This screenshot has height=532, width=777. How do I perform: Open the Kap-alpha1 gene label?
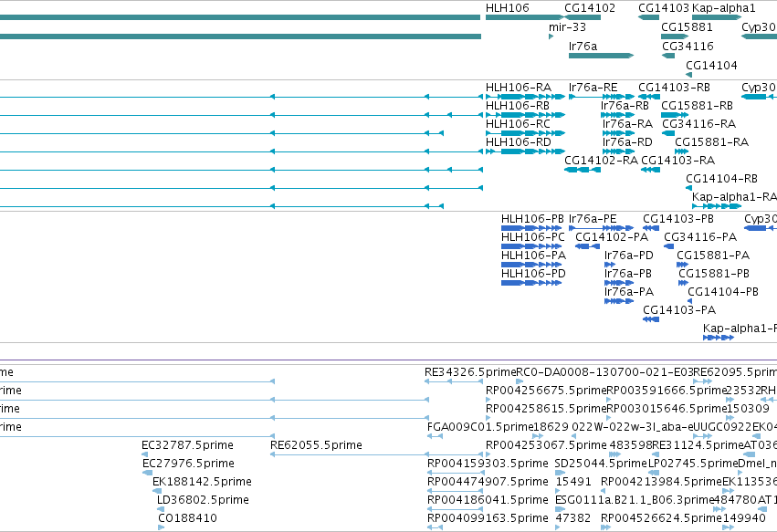click(x=723, y=8)
